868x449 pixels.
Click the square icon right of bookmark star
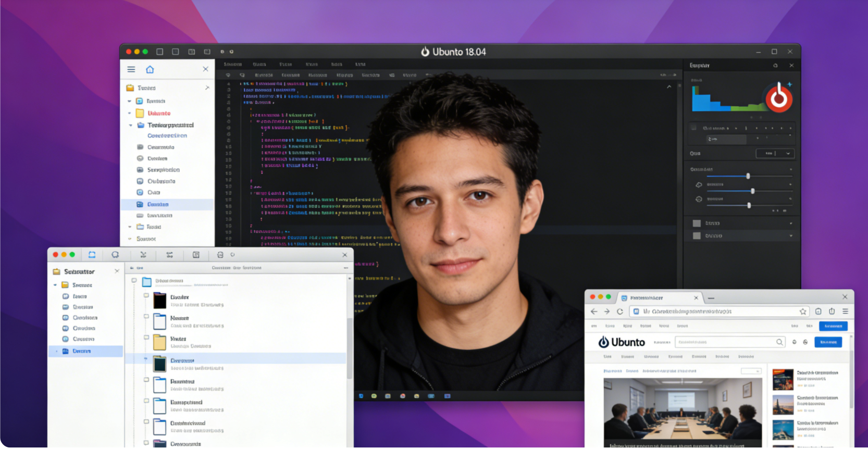[x=819, y=311]
